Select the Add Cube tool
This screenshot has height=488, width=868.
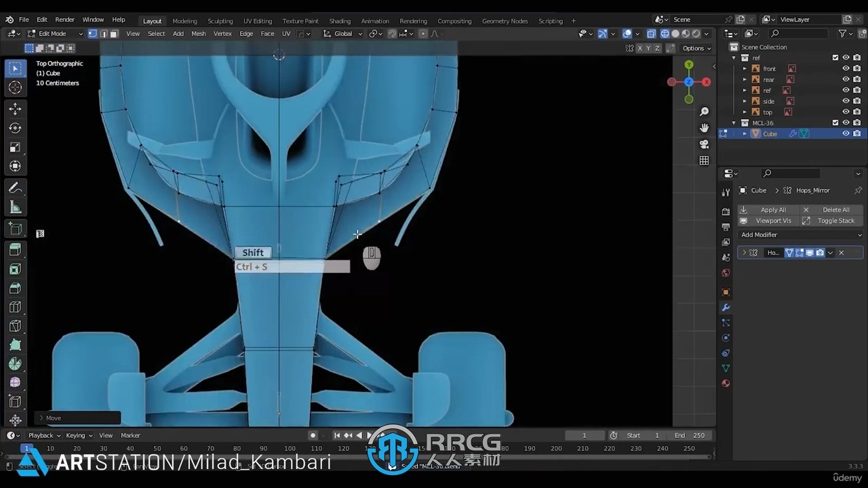click(15, 229)
